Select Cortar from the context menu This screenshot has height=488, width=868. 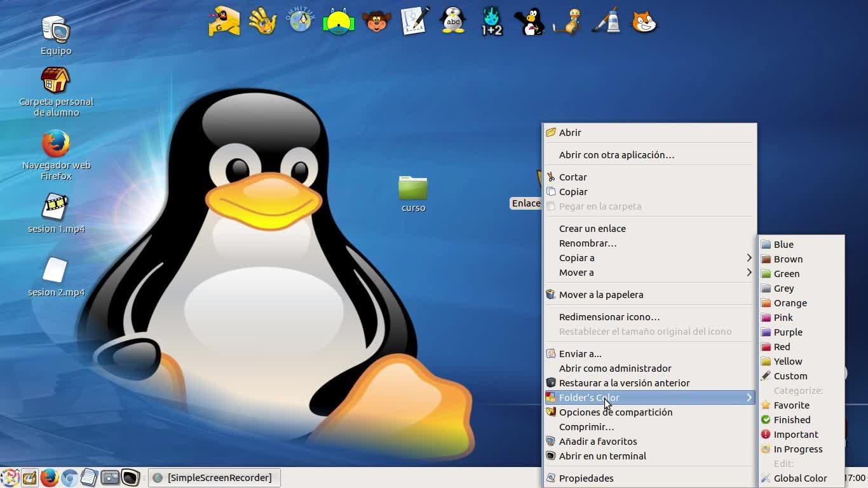pyautogui.click(x=649, y=177)
